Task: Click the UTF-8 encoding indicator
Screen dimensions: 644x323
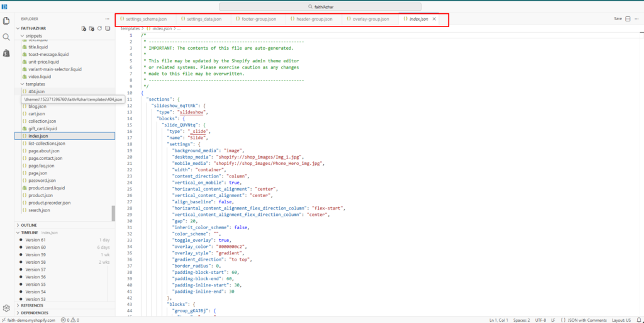Action: pos(540,320)
